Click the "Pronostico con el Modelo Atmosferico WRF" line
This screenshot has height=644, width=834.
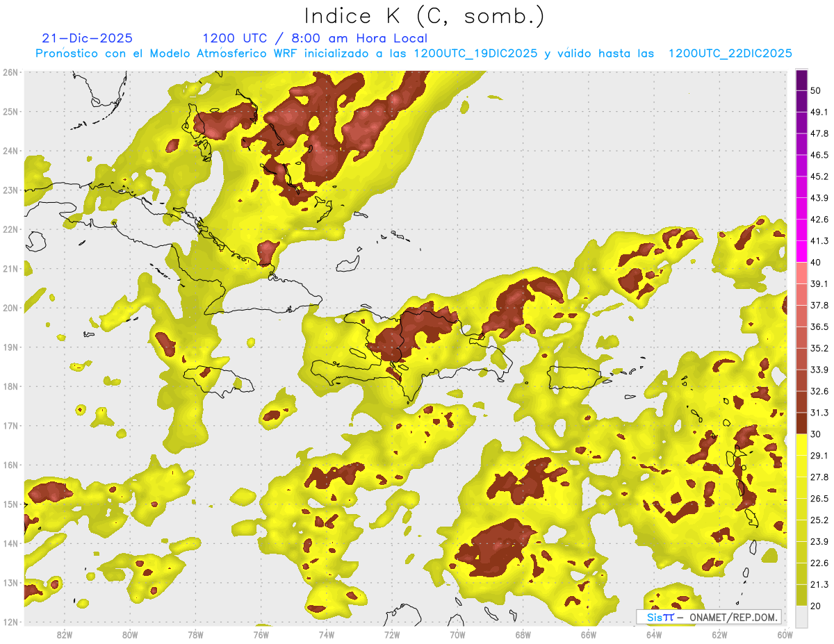pyautogui.click(x=414, y=53)
